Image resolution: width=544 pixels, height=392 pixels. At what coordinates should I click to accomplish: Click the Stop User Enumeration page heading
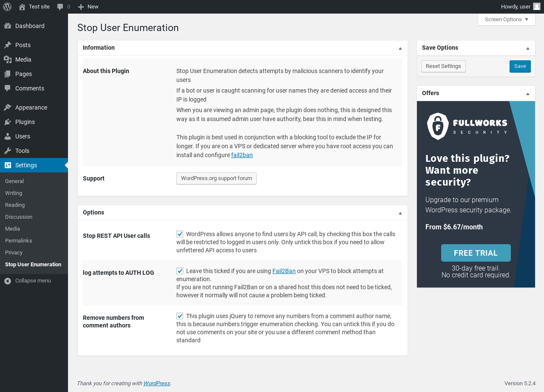[128, 28]
